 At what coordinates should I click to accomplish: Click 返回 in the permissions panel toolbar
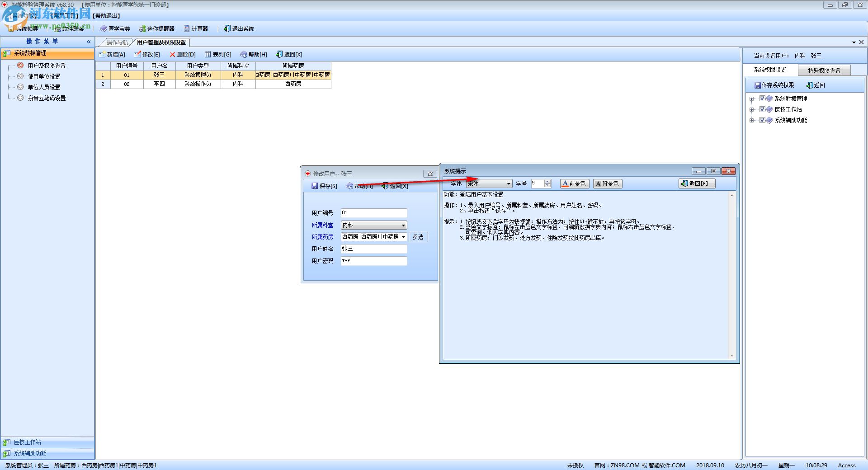pyautogui.click(x=816, y=85)
